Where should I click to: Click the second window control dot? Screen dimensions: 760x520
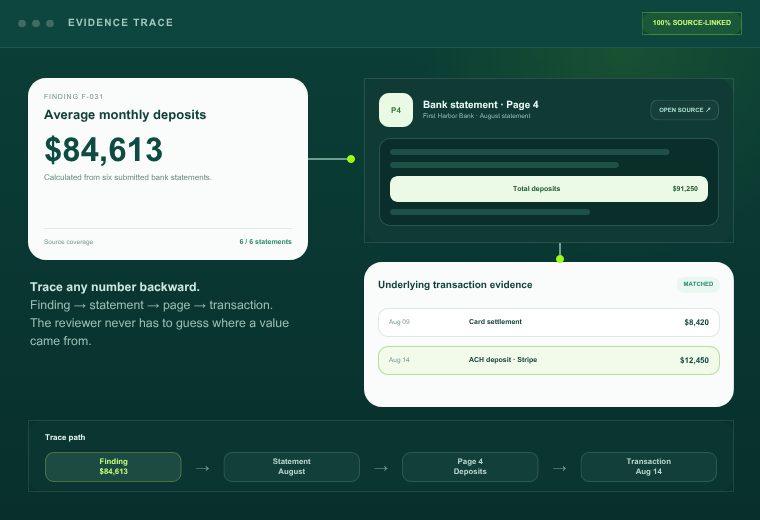[x=36, y=23]
